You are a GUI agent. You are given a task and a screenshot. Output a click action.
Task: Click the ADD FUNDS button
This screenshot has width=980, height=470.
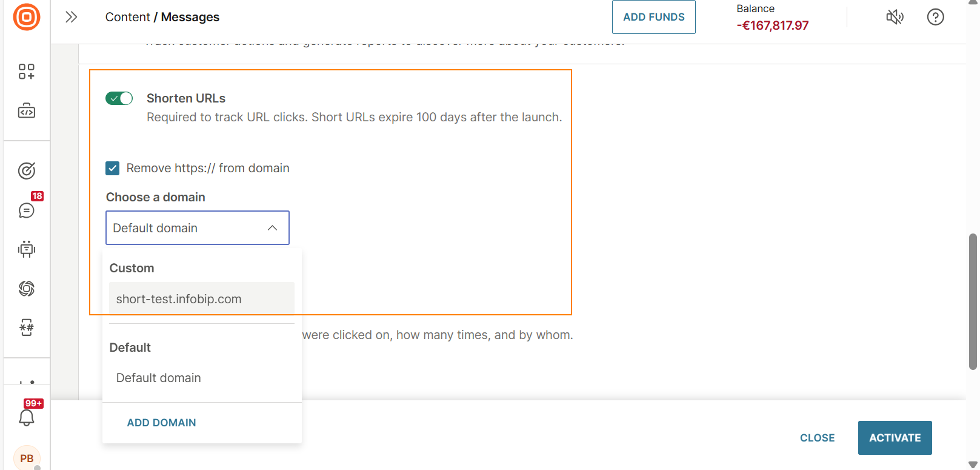(654, 17)
